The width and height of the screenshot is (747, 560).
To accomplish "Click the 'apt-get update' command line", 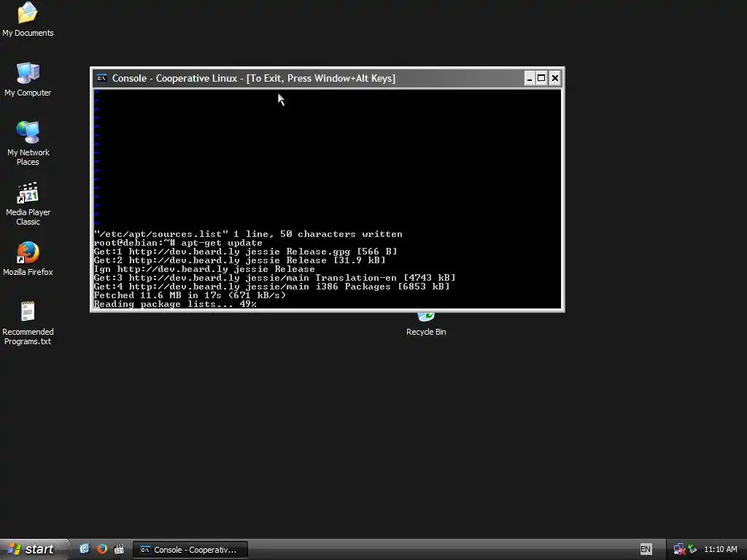I will click(178, 243).
